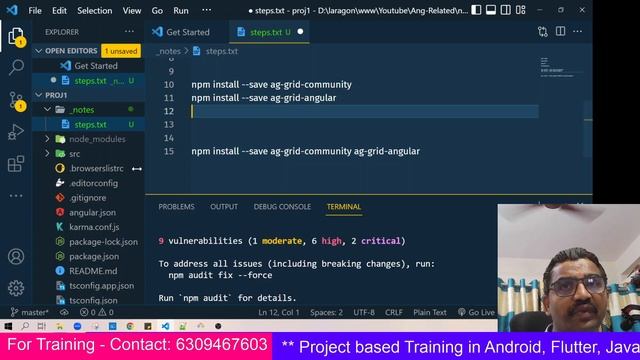The image size is (640, 360).
Task: Toggle the bottom panel layout button
Action: pyautogui.click(x=491, y=10)
